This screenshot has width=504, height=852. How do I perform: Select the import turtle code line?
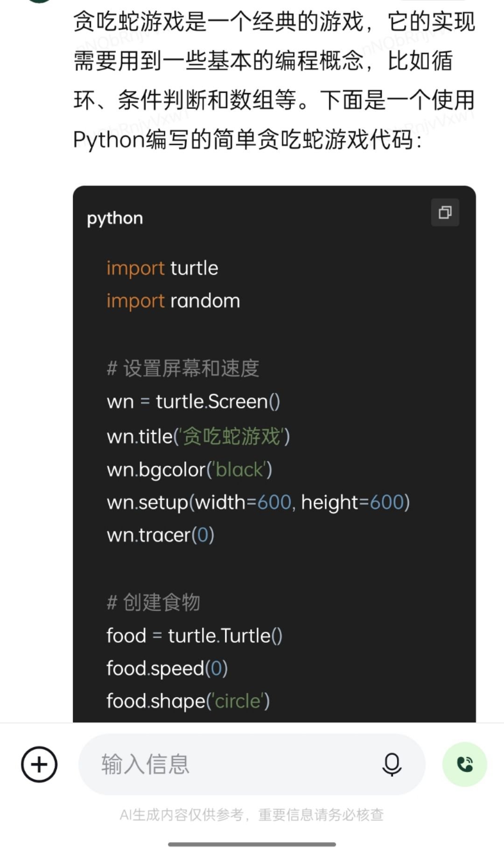[162, 268]
